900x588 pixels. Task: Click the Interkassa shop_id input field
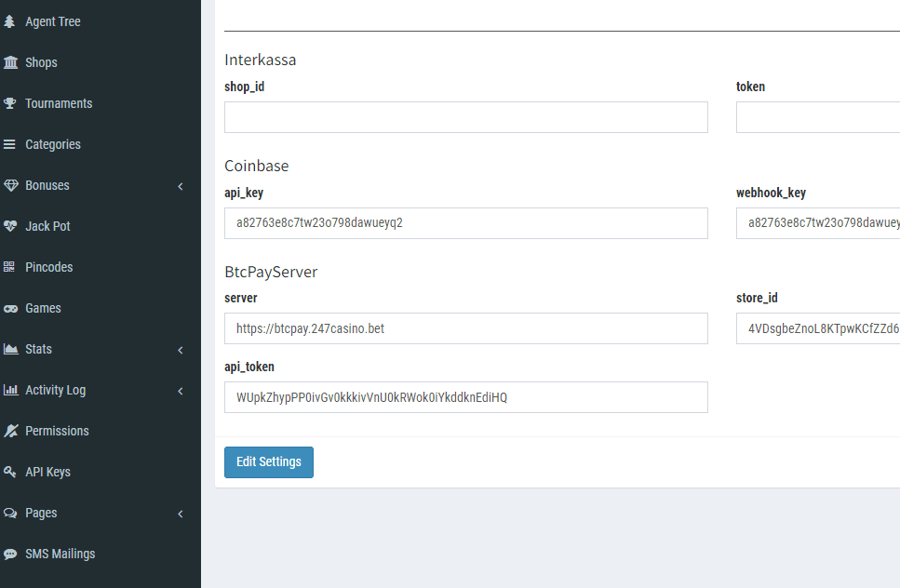click(465, 117)
